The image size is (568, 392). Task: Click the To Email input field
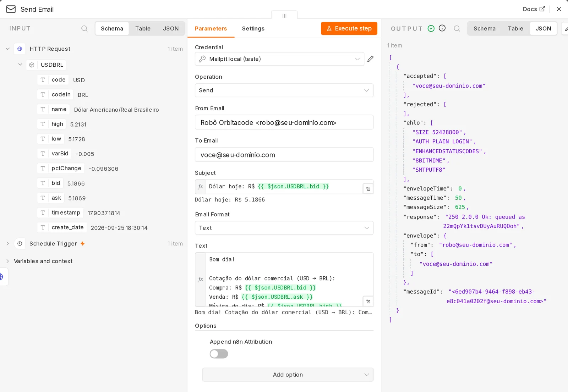click(x=284, y=155)
